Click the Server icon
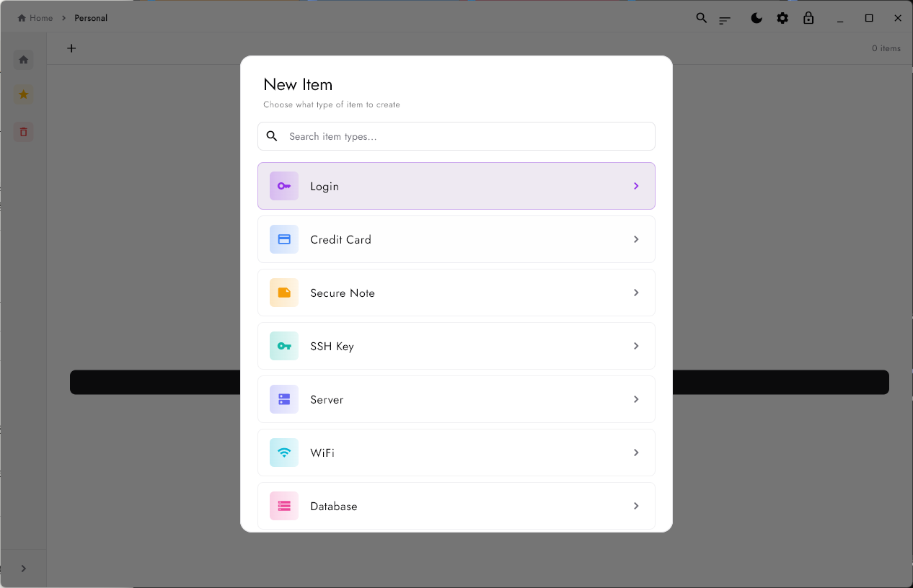 (284, 399)
